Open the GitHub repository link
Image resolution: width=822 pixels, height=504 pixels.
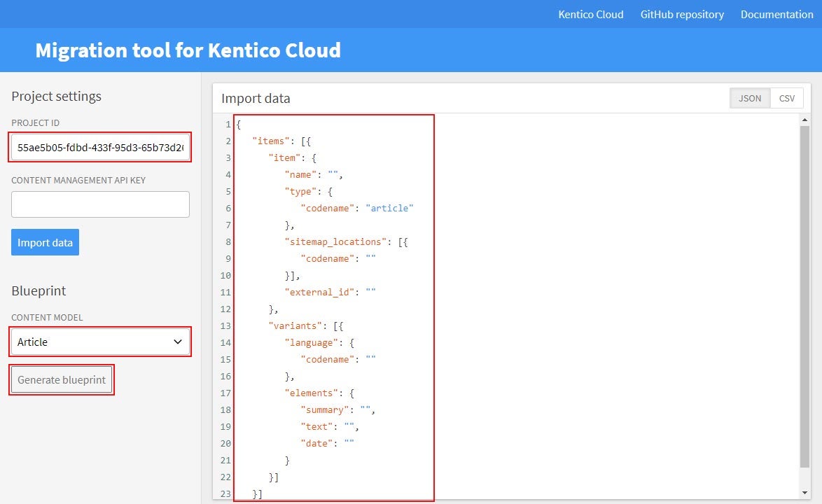pyautogui.click(x=682, y=15)
